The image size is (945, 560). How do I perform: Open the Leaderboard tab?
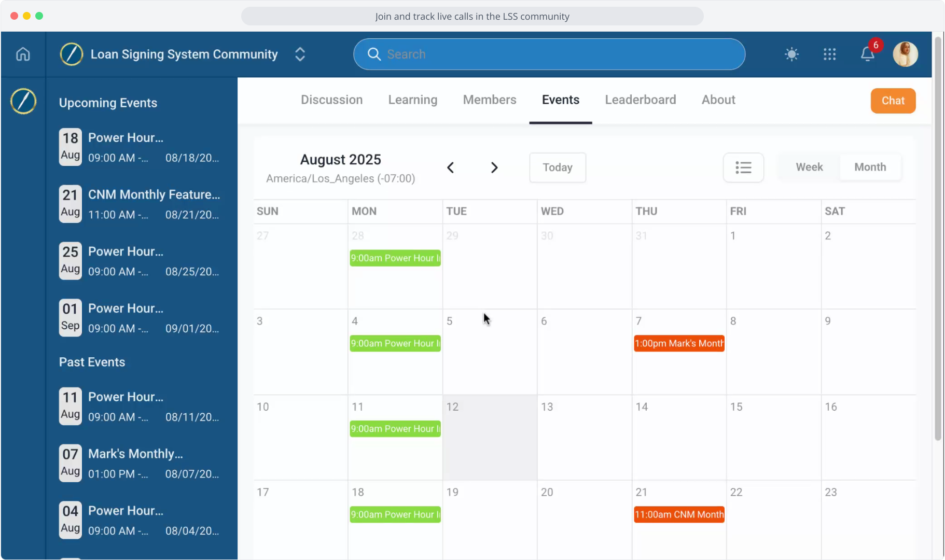tap(641, 100)
